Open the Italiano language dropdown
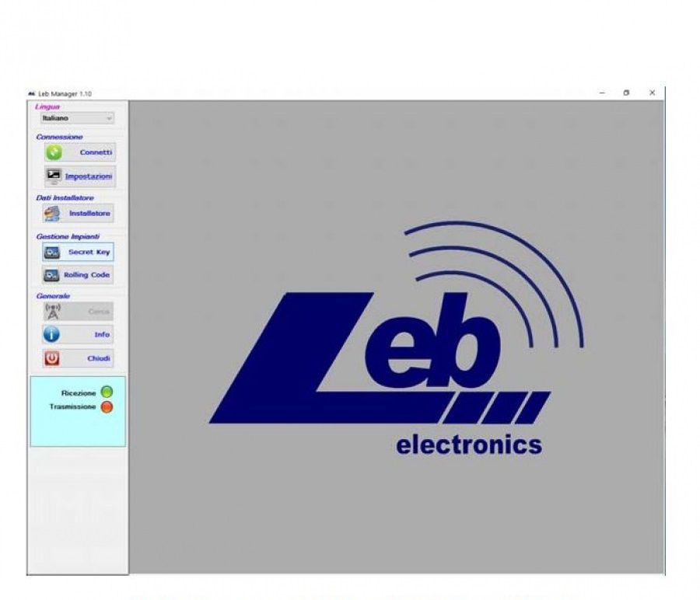700x600 pixels. pyautogui.click(x=109, y=117)
